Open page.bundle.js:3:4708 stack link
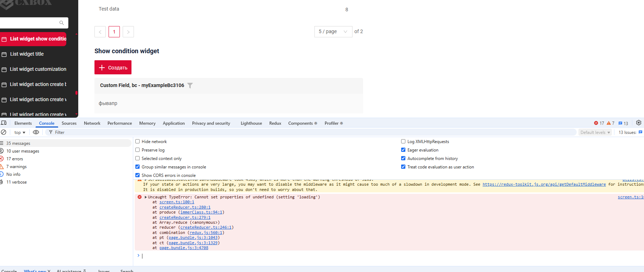The image size is (644, 272). pyautogui.click(x=184, y=248)
